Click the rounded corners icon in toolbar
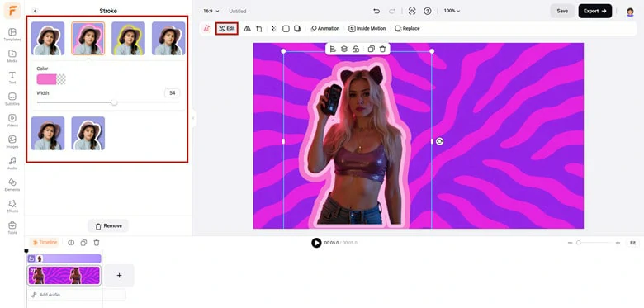 pos(286,29)
